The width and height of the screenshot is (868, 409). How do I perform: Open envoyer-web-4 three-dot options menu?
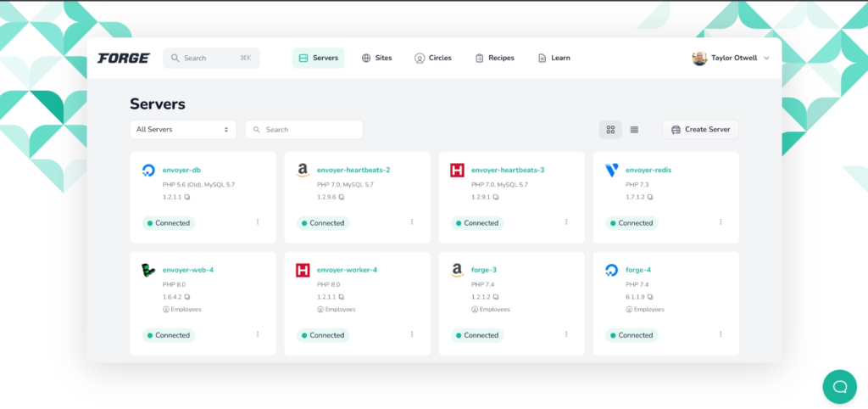pos(258,334)
